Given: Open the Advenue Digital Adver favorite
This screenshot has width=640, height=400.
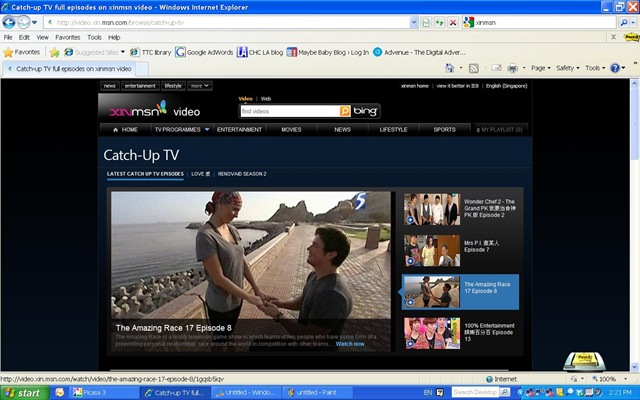Looking at the screenshot, I should click(419, 52).
